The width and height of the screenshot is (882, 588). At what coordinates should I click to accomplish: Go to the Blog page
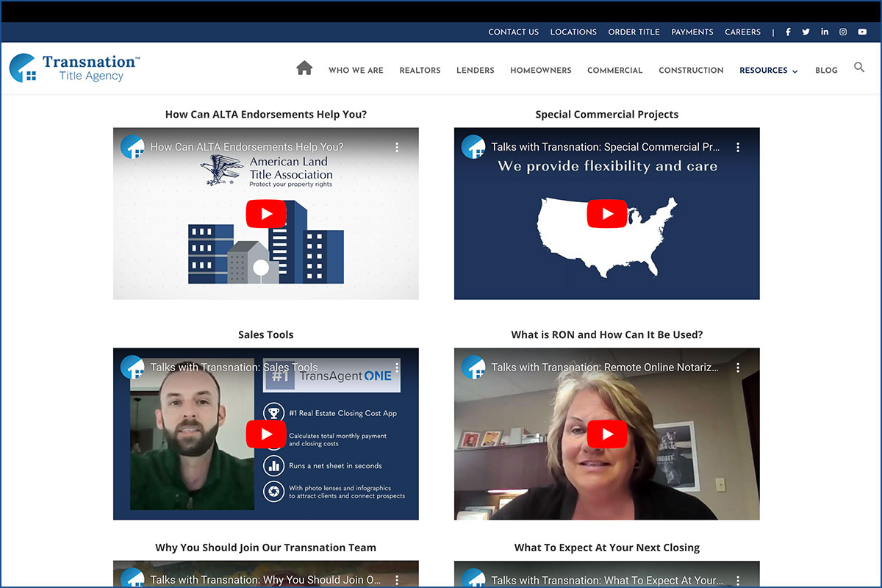tap(826, 71)
